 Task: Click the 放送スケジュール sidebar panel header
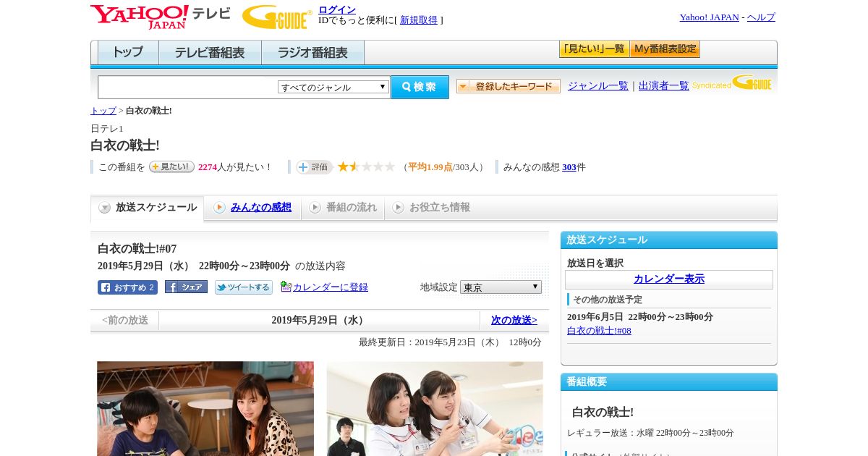click(x=669, y=240)
